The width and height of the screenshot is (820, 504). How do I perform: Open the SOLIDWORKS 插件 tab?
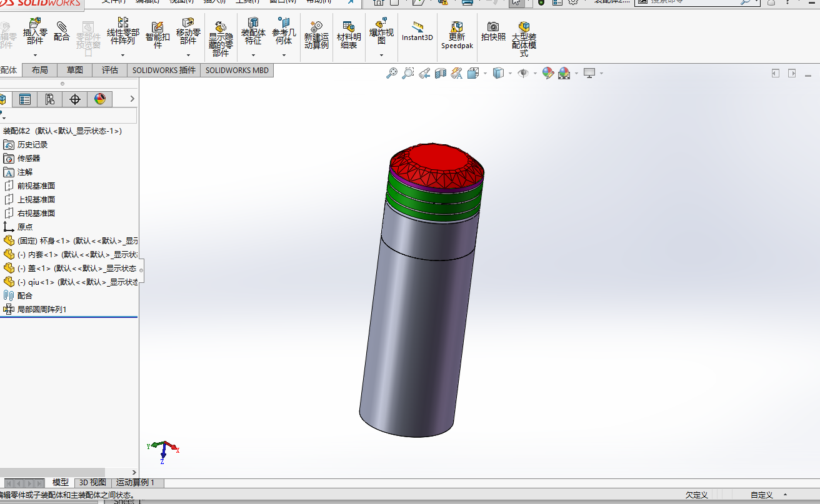point(164,70)
